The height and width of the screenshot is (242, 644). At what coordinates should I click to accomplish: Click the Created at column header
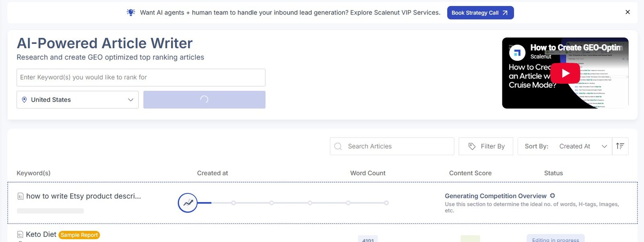[x=213, y=173]
